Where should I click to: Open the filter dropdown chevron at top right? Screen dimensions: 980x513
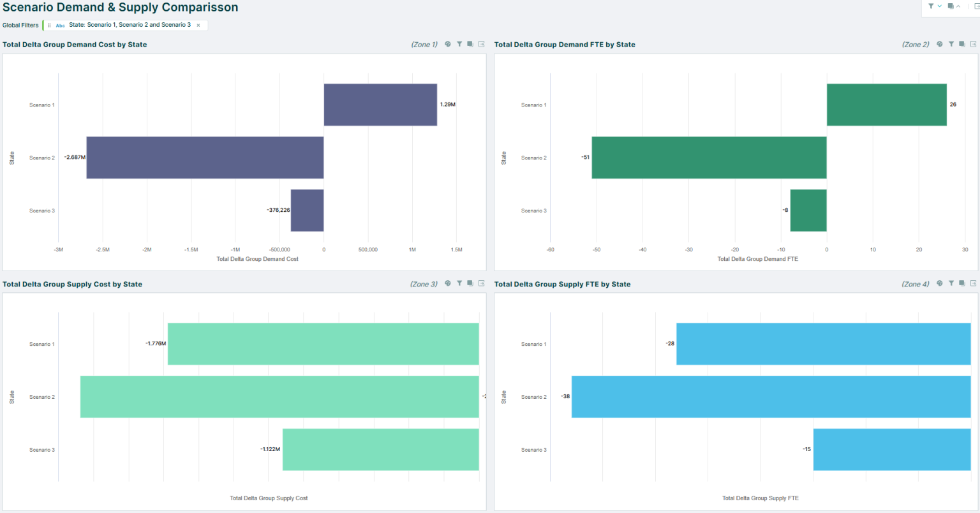click(939, 6)
